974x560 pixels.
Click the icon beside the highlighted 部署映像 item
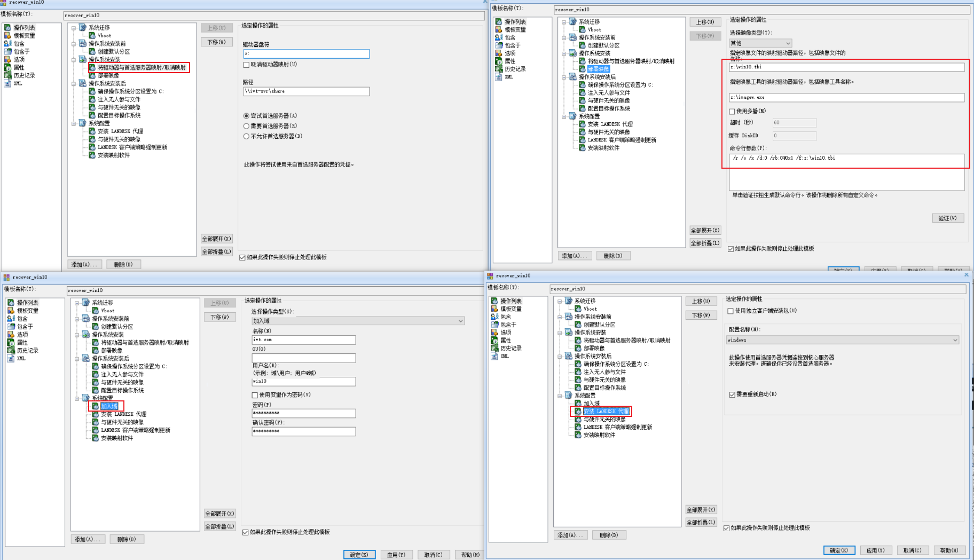(582, 69)
